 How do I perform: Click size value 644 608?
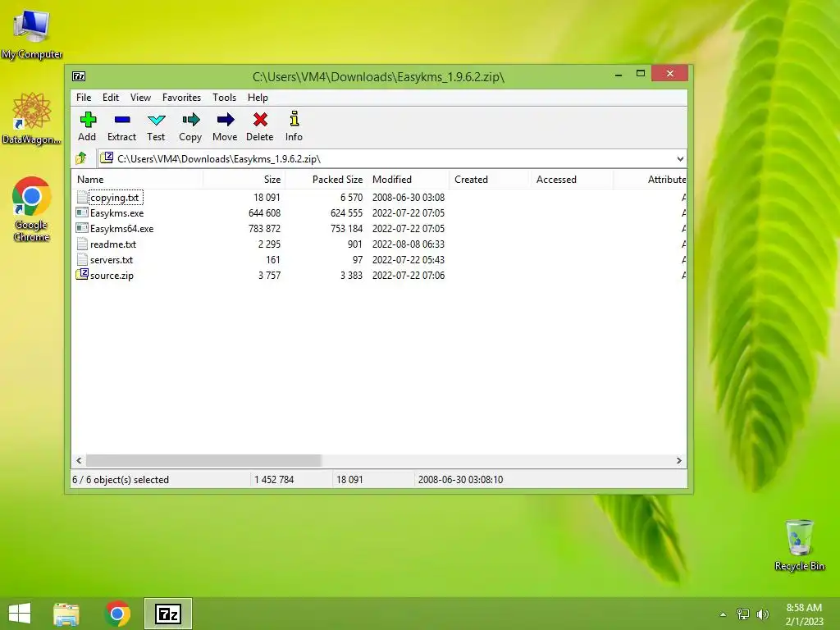[x=264, y=213]
